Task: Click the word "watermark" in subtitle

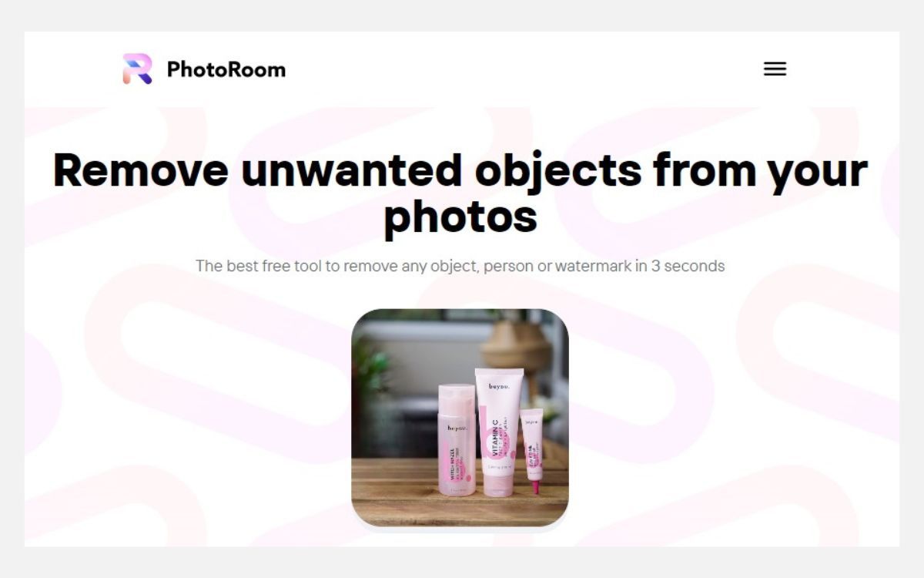Action: [x=594, y=266]
